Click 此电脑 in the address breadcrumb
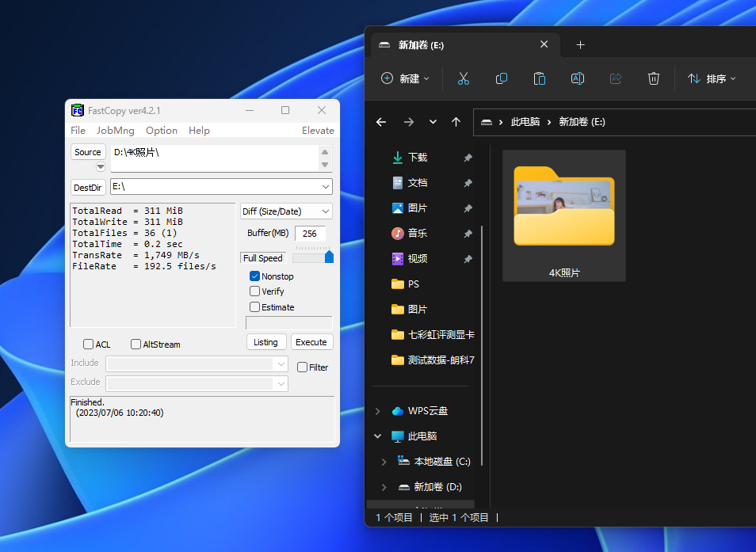 [x=525, y=122]
